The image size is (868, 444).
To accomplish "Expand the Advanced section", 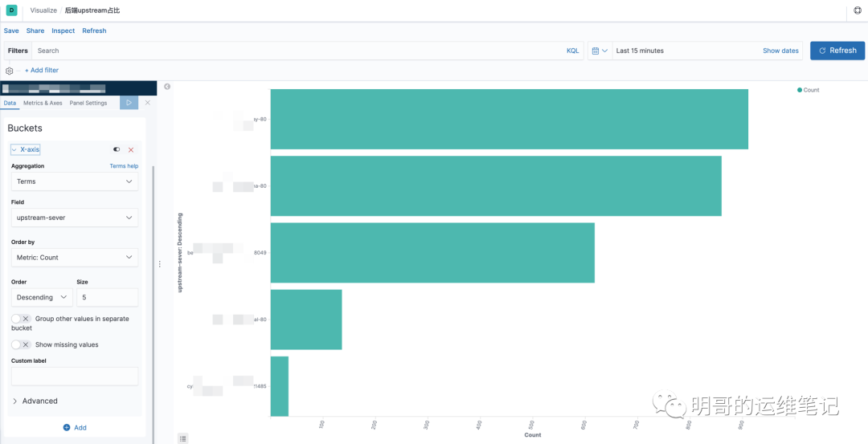I will pyautogui.click(x=35, y=401).
